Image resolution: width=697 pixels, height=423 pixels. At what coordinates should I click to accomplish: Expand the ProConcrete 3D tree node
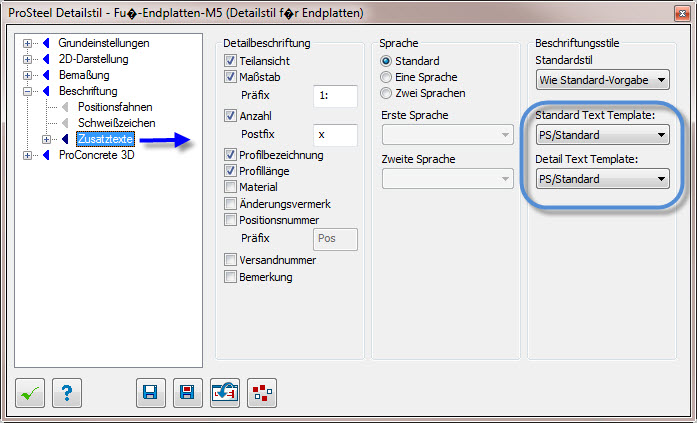28,155
